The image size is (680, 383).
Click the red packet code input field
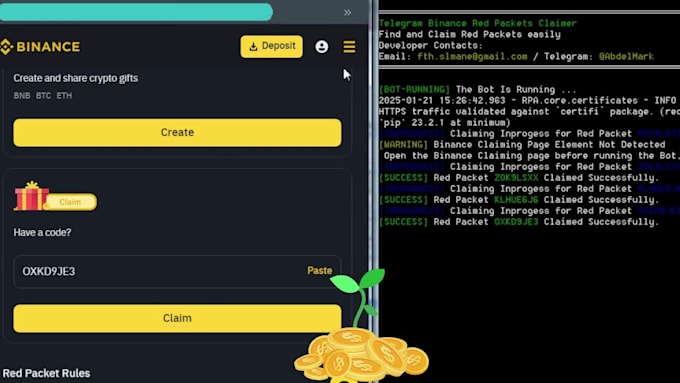pos(177,271)
